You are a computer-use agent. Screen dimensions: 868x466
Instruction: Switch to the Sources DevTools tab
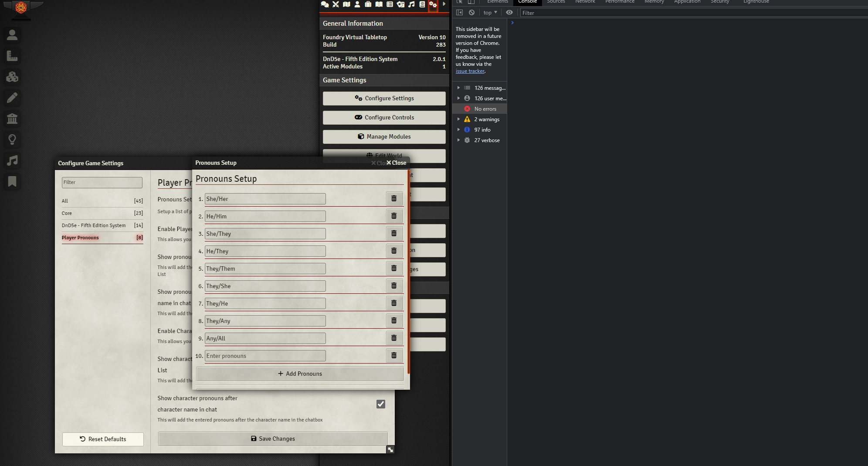(556, 2)
